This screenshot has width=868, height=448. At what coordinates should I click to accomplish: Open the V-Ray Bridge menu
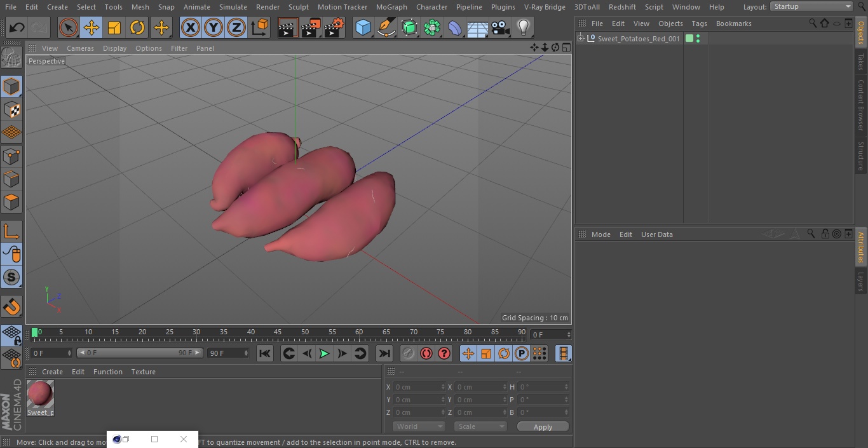click(x=545, y=7)
